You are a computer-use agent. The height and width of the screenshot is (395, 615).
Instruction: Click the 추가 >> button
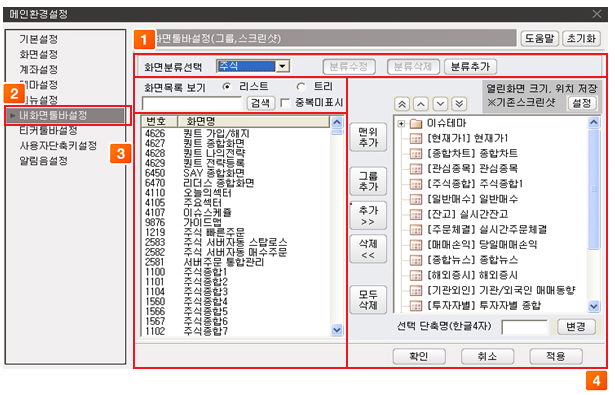(368, 215)
